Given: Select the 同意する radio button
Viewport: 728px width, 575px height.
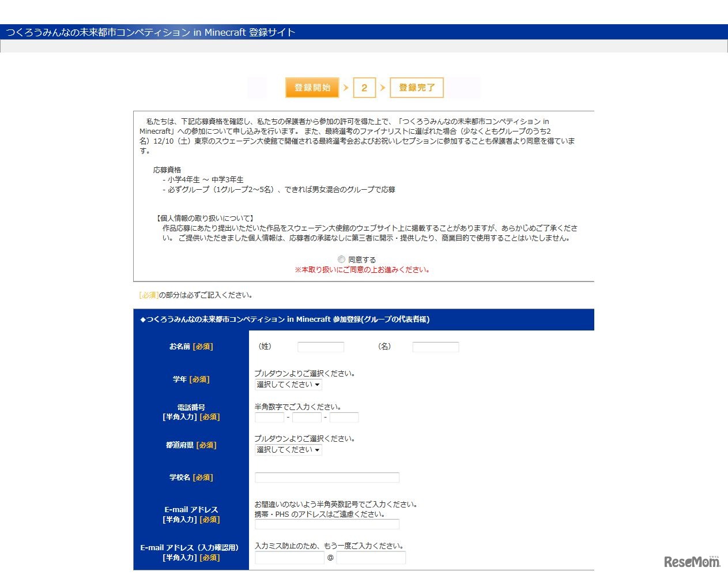Looking at the screenshot, I should point(341,260).
